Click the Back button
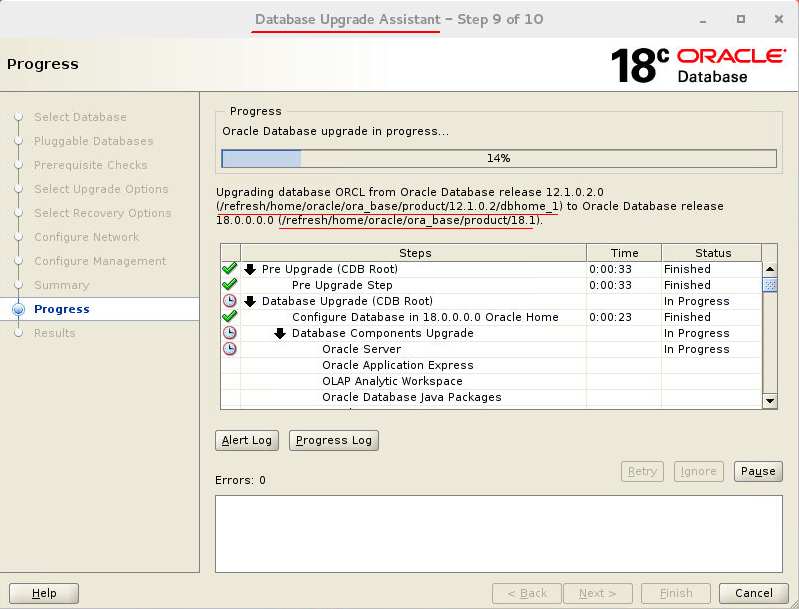The width and height of the screenshot is (799, 609). 527,593
